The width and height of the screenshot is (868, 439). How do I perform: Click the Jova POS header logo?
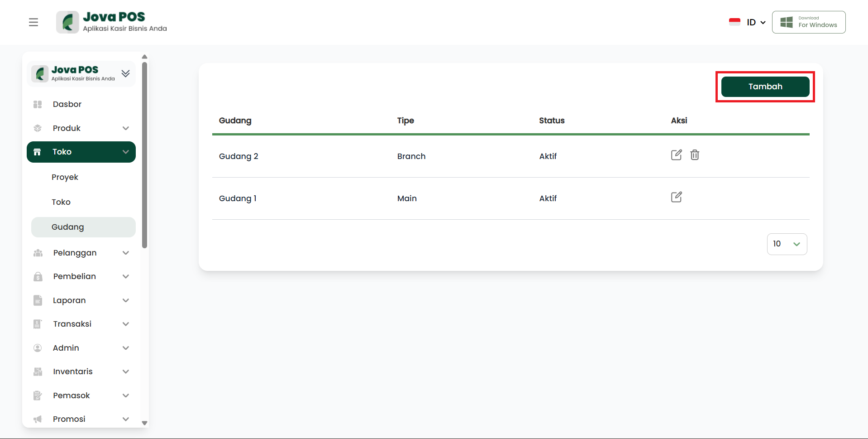[111, 22]
